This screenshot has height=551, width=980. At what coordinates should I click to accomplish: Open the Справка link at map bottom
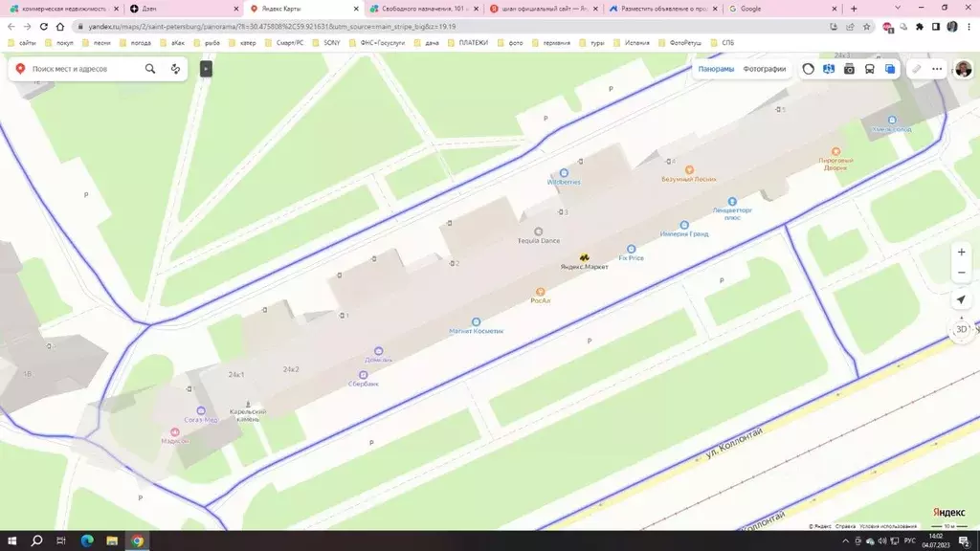pyautogui.click(x=845, y=527)
